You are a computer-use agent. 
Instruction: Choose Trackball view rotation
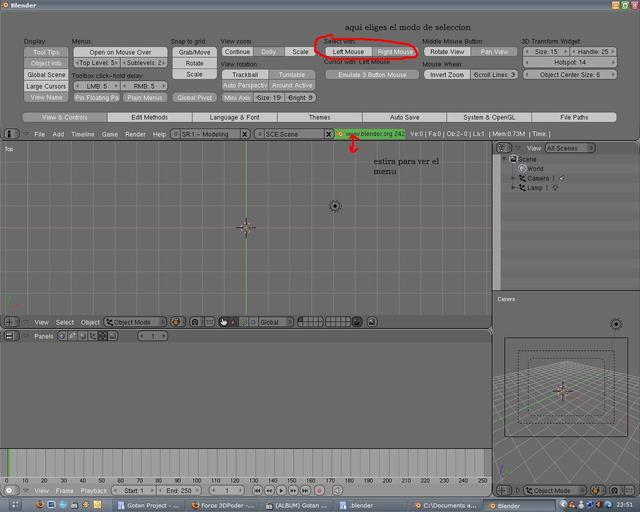click(245, 75)
